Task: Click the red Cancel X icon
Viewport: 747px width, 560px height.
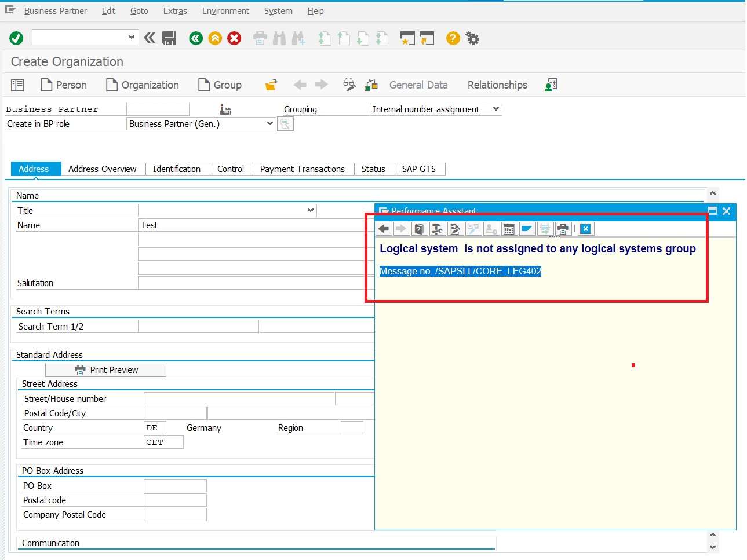Action: (234, 38)
